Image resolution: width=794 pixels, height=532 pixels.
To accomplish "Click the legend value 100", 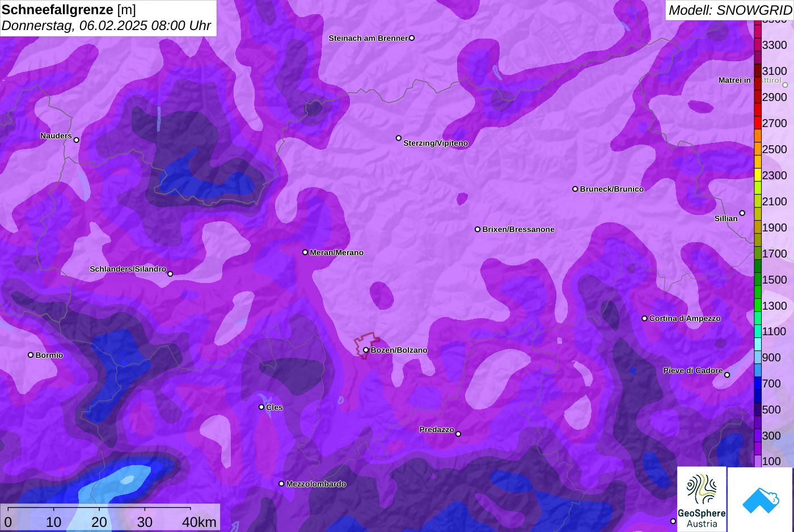I will pyautogui.click(x=771, y=461).
